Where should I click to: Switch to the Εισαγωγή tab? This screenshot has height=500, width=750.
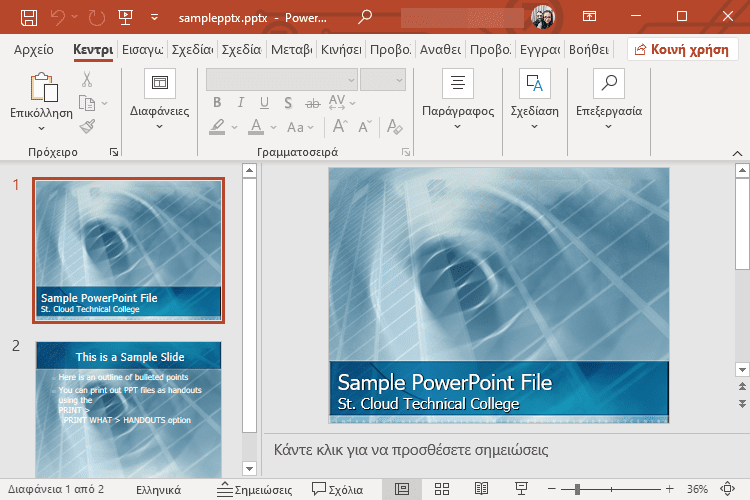tap(143, 49)
